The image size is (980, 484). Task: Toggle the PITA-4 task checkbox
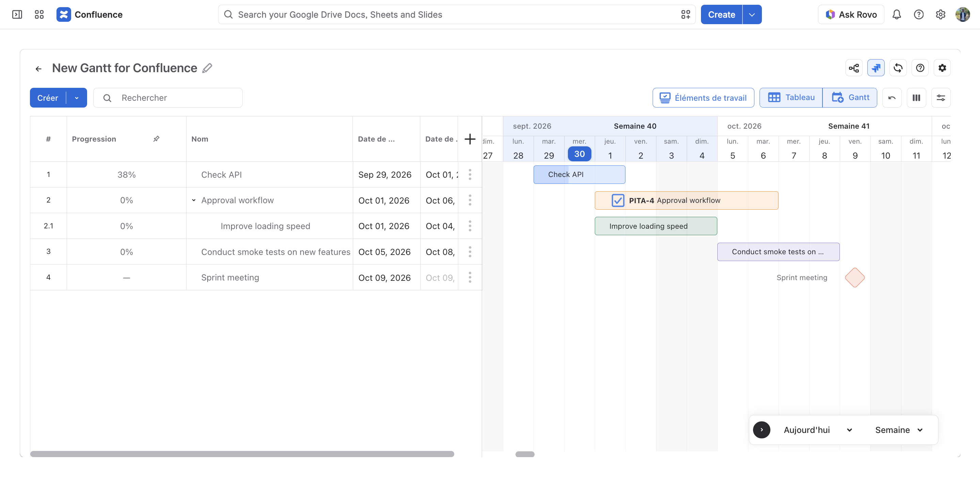618,200
